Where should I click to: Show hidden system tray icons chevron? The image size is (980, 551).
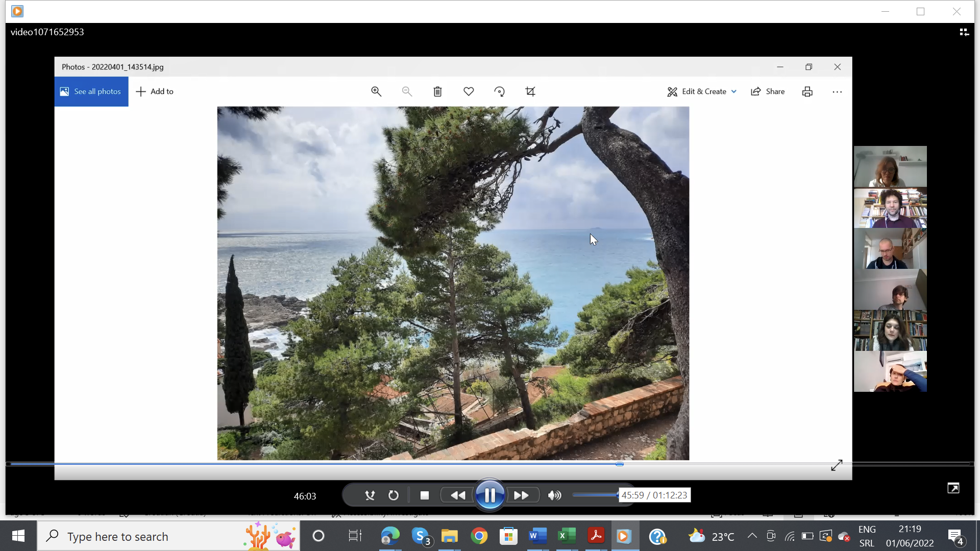[x=752, y=536]
